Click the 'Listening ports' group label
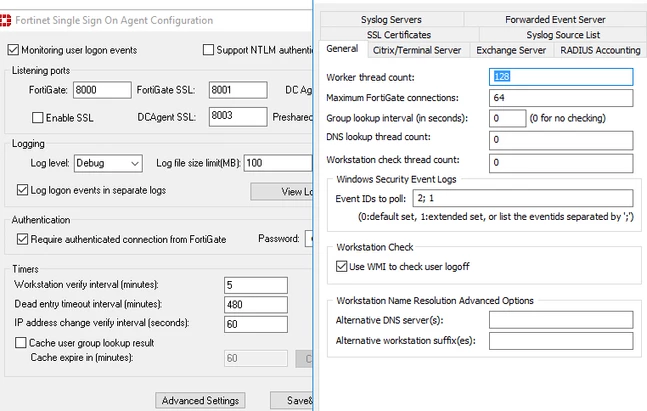The height and width of the screenshot is (411, 647). pos(41,71)
